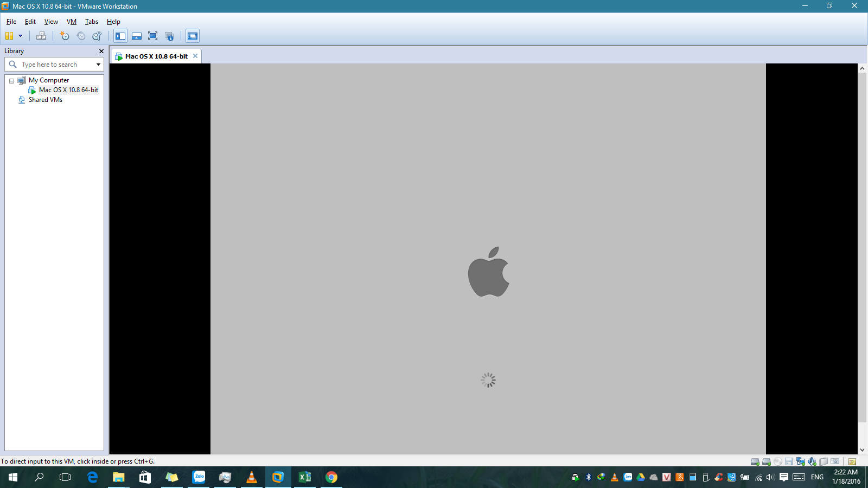868x488 pixels.
Task: Open the Tabs menu
Action: point(92,22)
